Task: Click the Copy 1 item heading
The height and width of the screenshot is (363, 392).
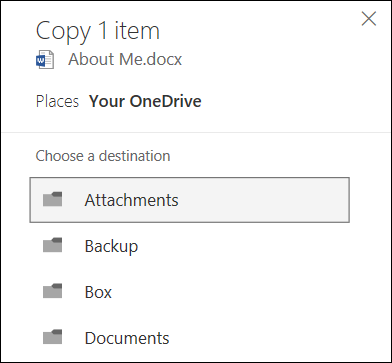Action: coord(98,30)
